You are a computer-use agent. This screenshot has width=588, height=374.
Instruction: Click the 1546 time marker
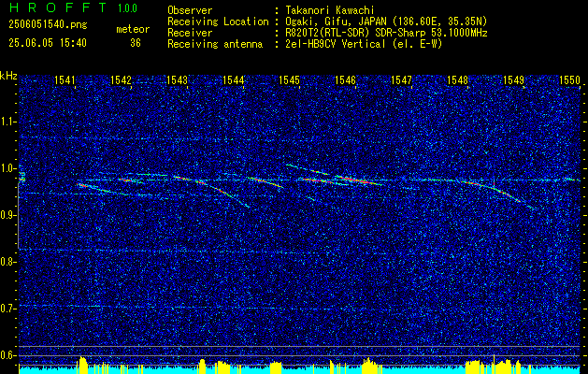(x=345, y=79)
